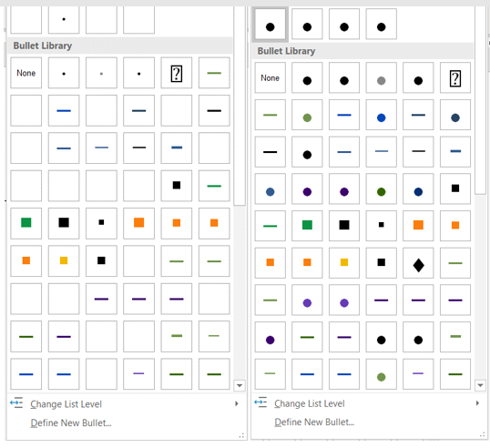Image resolution: width=490 pixels, height=448 pixels.
Task: Choose the bright blue circle bullet
Action: click(382, 115)
